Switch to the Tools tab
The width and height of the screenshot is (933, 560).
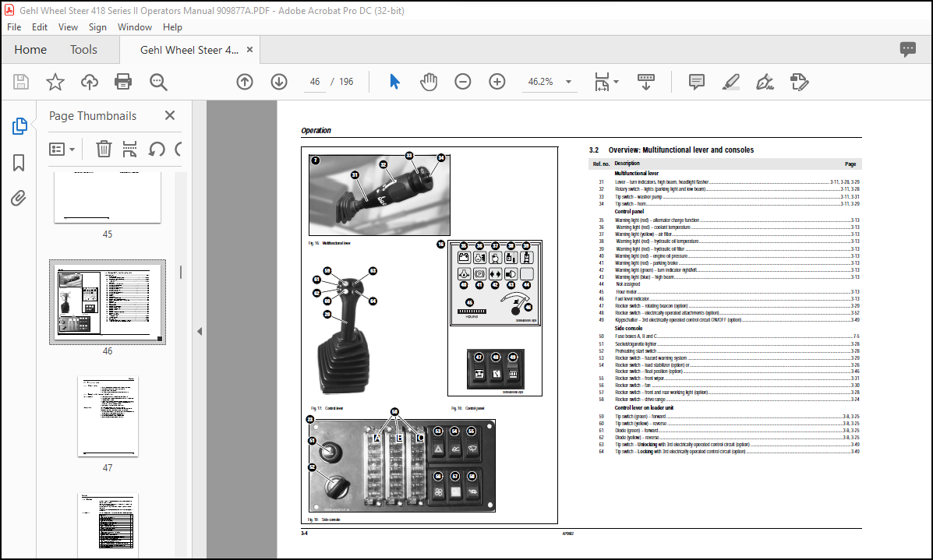(x=83, y=49)
